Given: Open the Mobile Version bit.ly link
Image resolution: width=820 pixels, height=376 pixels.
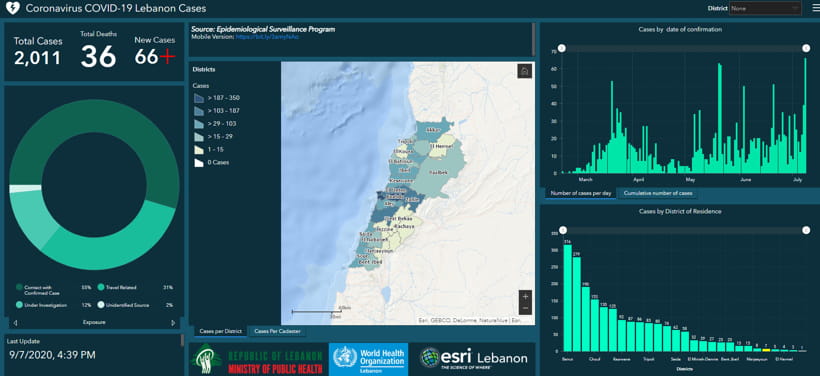Looking at the screenshot, I should click(267, 37).
